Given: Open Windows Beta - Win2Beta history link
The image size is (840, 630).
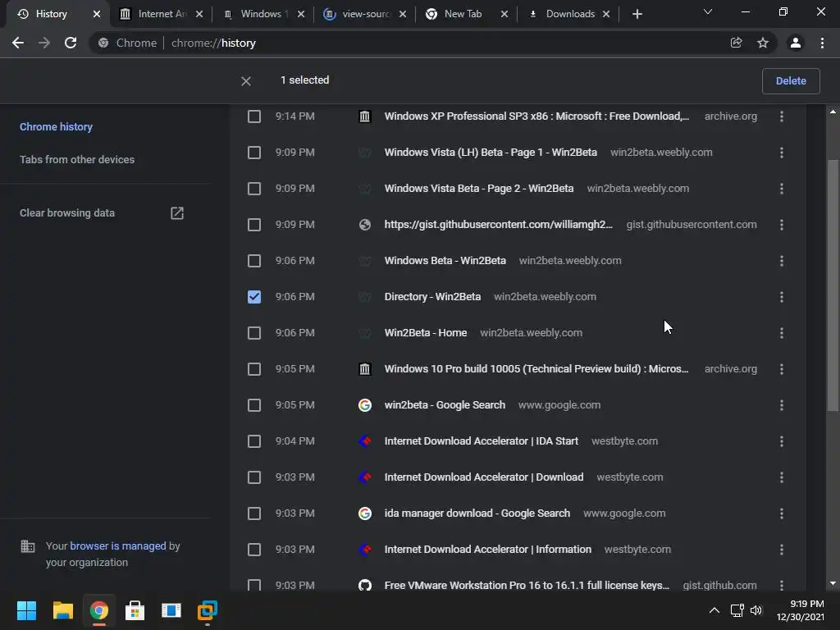Looking at the screenshot, I should [445, 261].
